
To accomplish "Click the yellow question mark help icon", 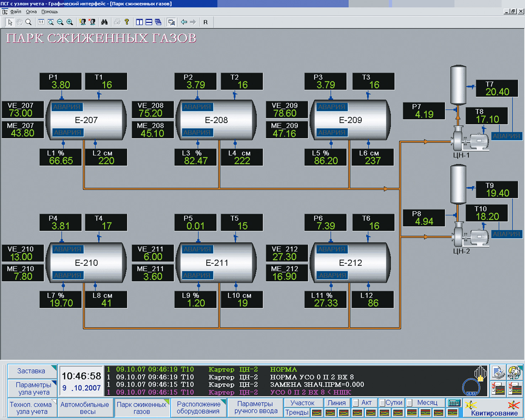I will [127, 22].
